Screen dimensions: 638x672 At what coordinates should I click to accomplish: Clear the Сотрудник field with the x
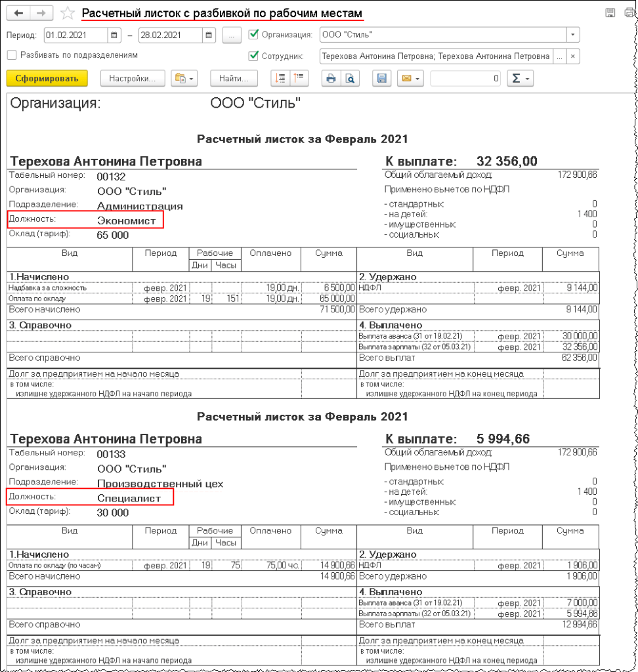573,56
